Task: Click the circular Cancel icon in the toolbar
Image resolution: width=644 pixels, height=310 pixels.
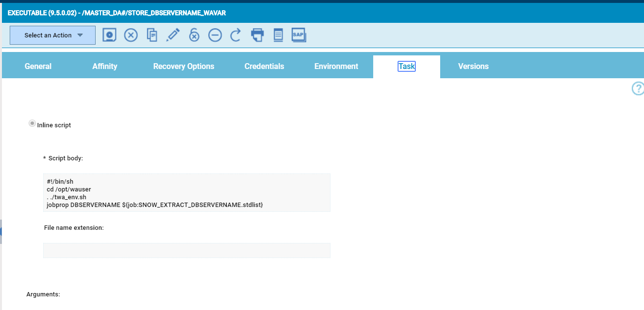Action: click(131, 34)
